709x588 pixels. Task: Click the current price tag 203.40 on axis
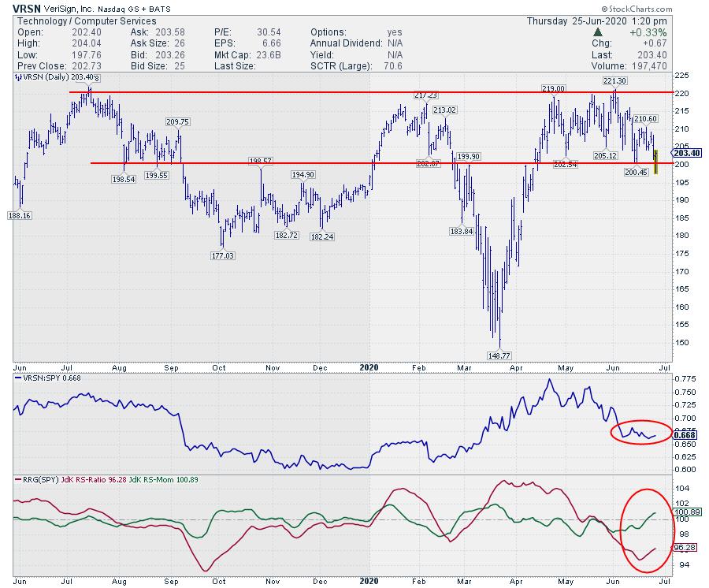pyautogui.click(x=687, y=153)
